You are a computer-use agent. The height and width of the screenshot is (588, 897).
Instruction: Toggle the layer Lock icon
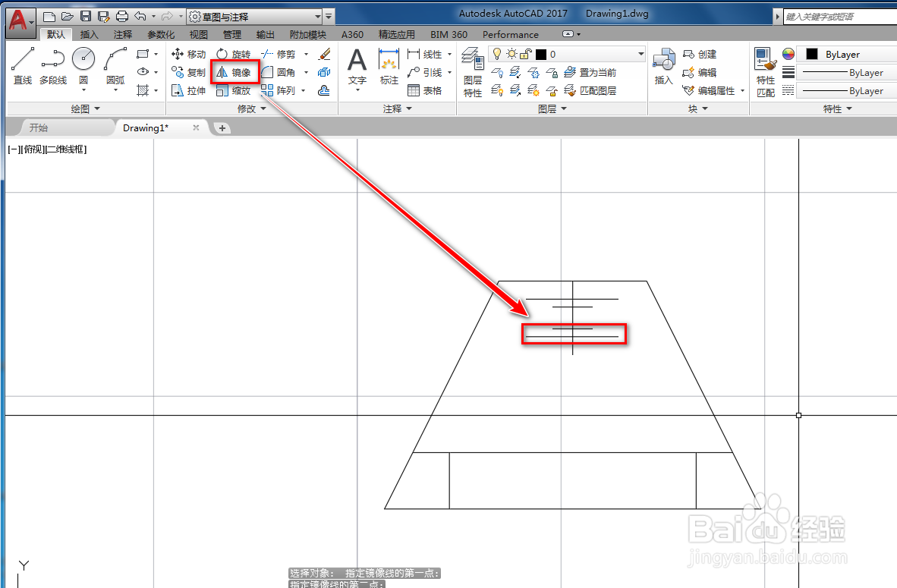552,73
